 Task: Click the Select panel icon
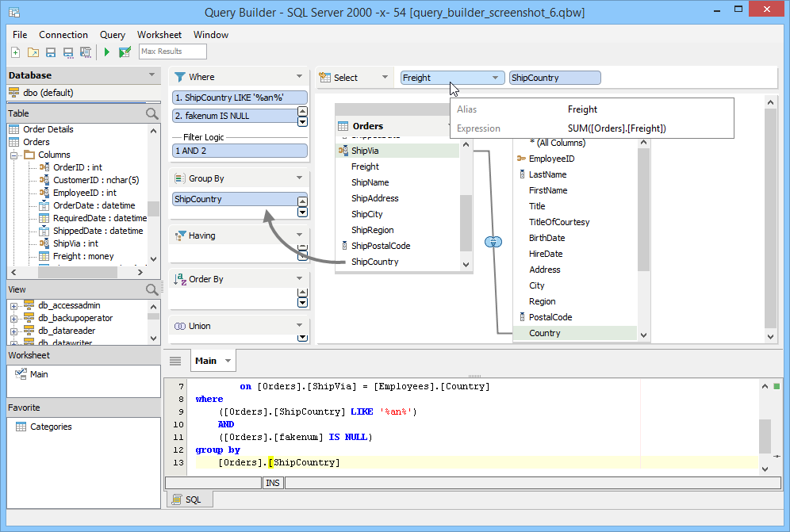click(x=325, y=78)
